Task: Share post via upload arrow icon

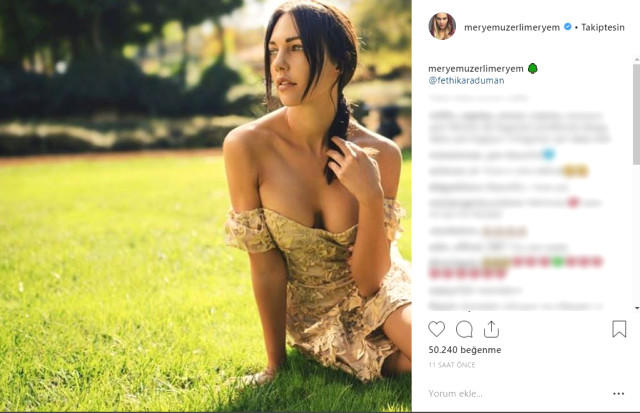Action: [x=491, y=329]
